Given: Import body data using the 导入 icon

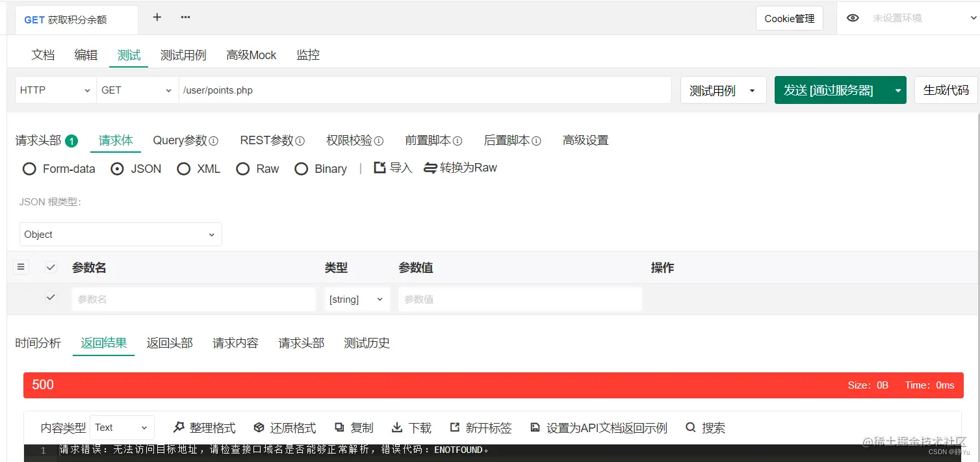Looking at the screenshot, I should [380, 168].
